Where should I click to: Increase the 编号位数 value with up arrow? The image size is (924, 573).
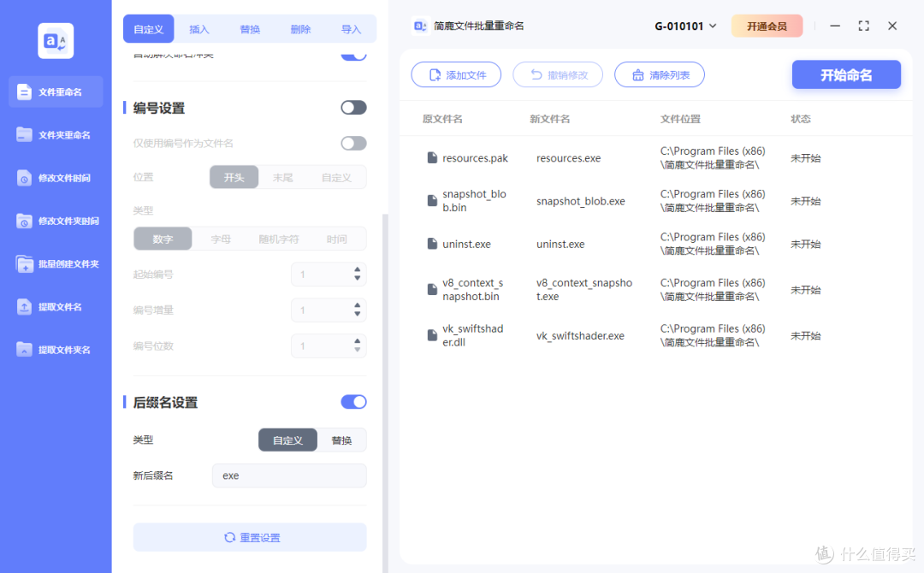coord(357,341)
